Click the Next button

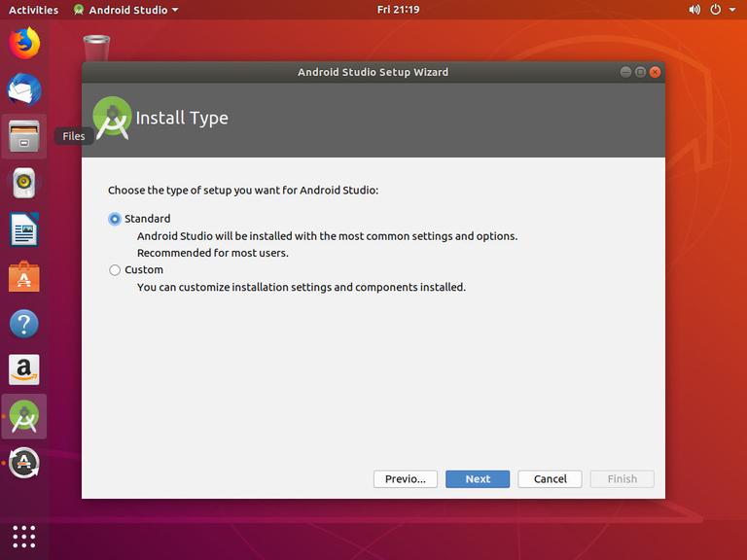(478, 479)
